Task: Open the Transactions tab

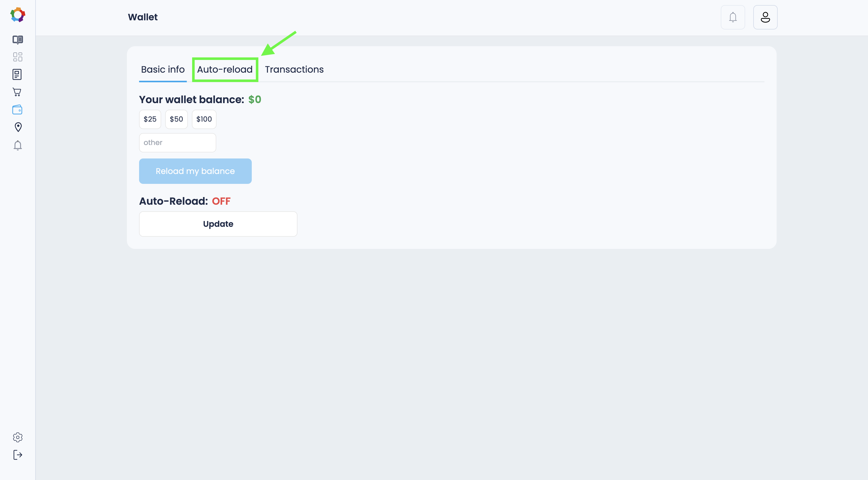Action: (294, 69)
